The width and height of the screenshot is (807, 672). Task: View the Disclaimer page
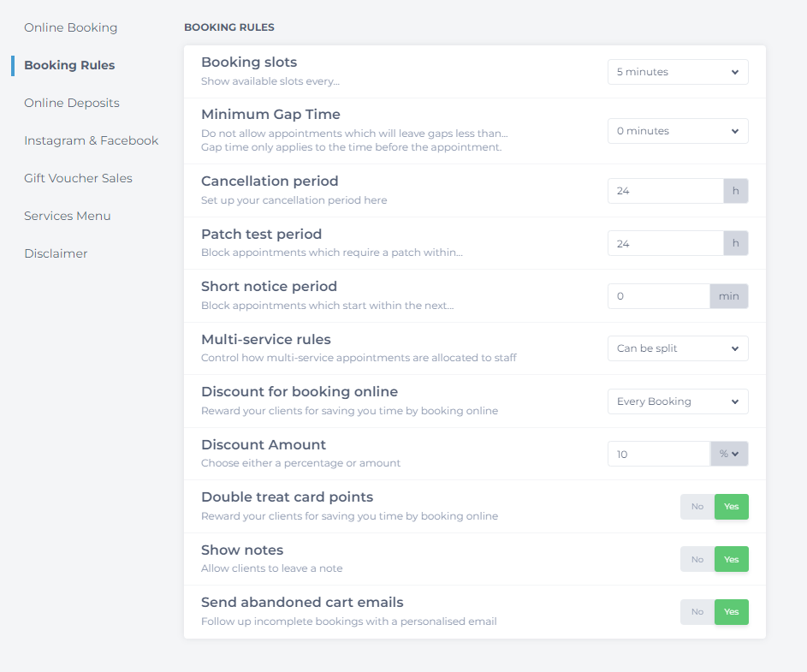pos(56,253)
